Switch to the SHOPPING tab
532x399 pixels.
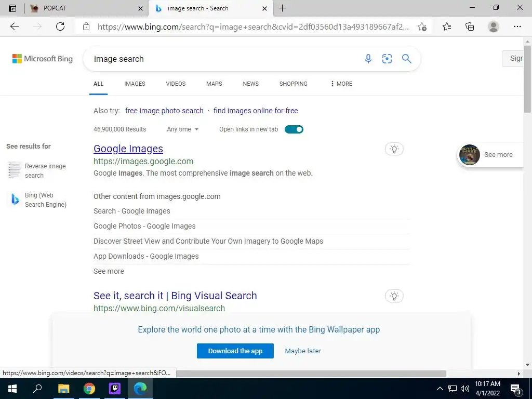294,84
